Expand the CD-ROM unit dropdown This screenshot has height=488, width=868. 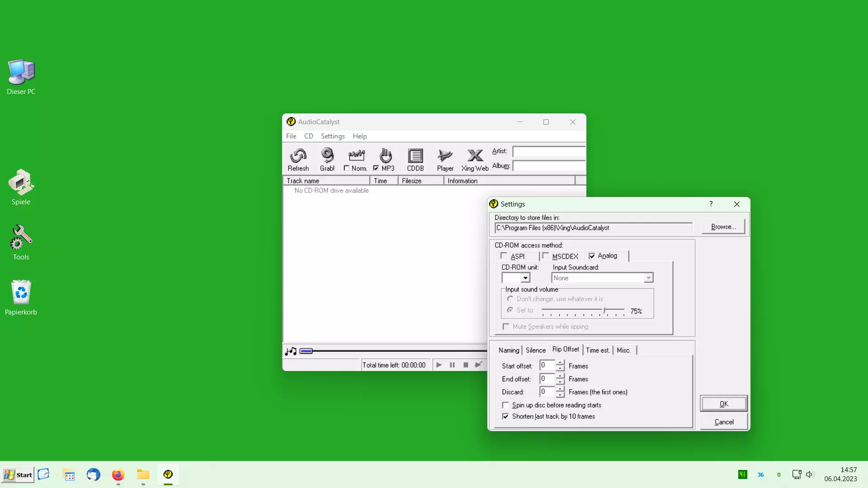525,278
